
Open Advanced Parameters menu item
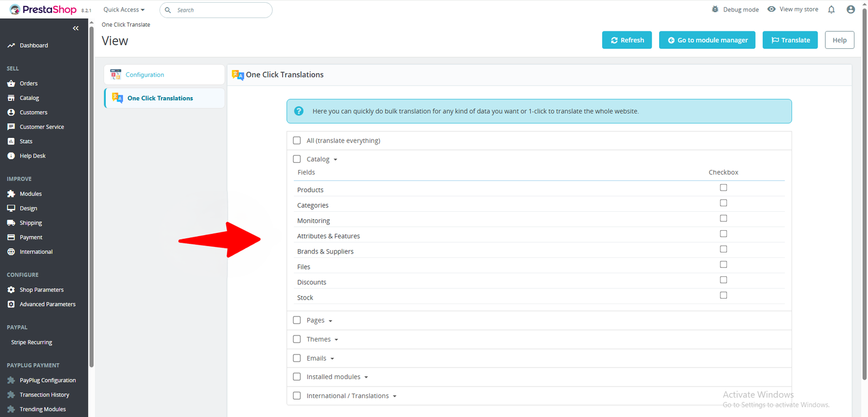click(48, 305)
